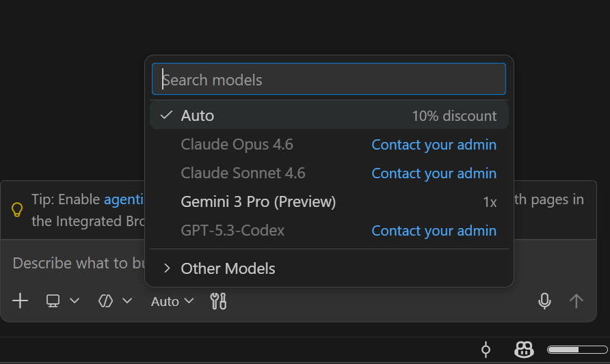
Task: Start voice input with microphone icon
Action: click(544, 301)
